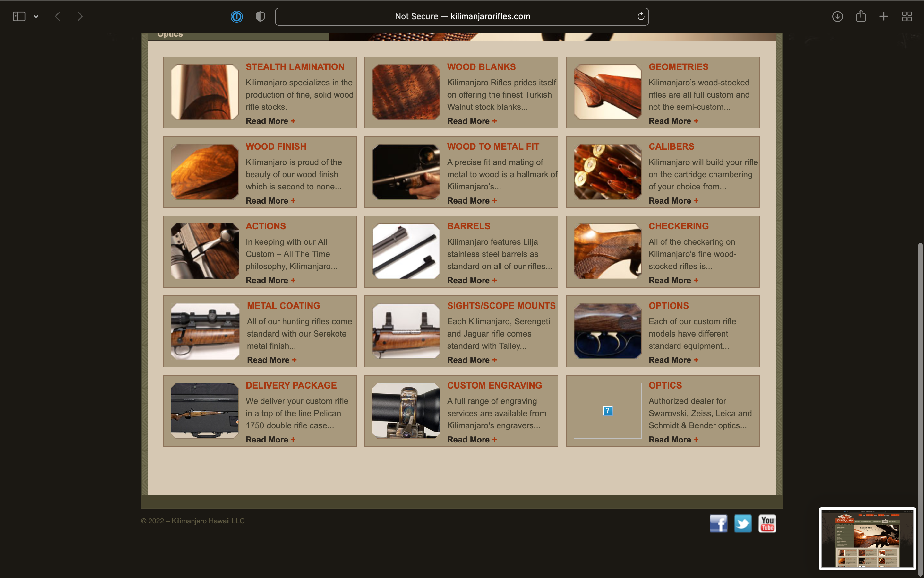Click the Checkering thumbnail image
924x578 pixels.
point(607,251)
